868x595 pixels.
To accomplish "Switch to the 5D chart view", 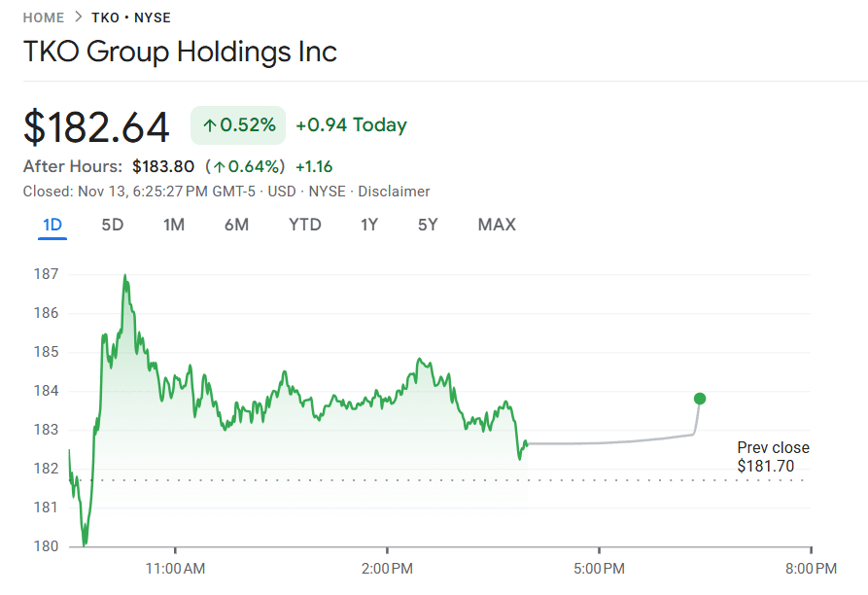I will point(112,225).
